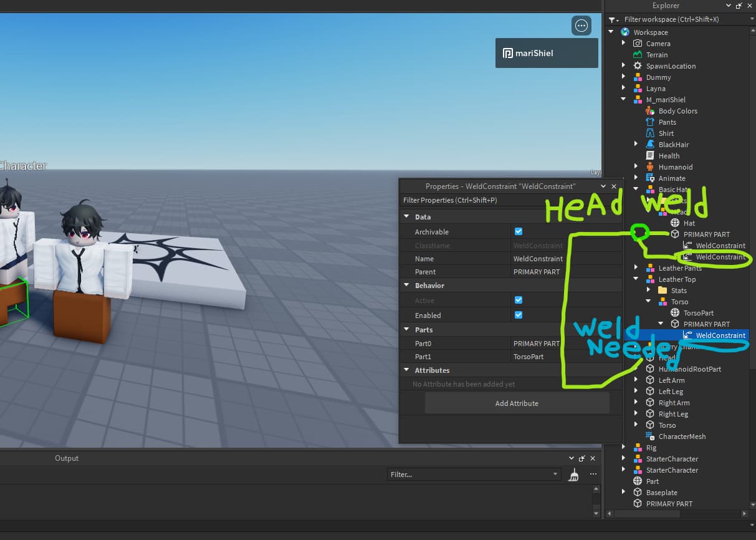The height and width of the screenshot is (540, 756).
Task: Open the Output Filter dropdown
Action: [x=555, y=475]
